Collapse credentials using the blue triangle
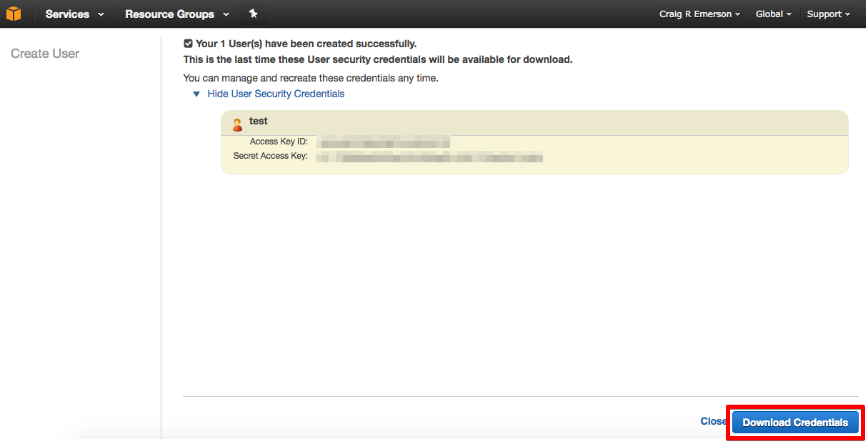The height and width of the screenshot is (444, 868). (x=196, y=94)
